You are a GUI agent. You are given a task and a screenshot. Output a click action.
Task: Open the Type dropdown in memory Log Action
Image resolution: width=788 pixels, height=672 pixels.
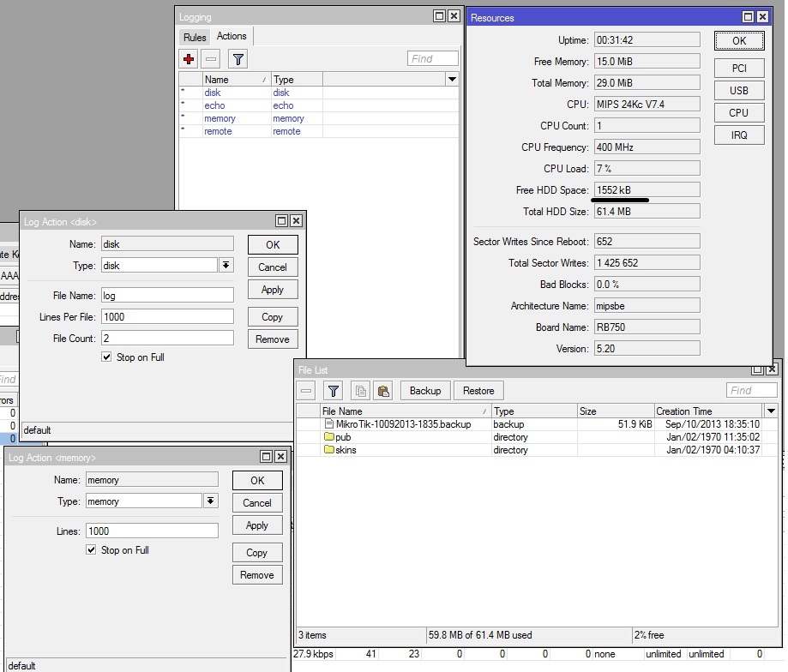coord(211,501)
